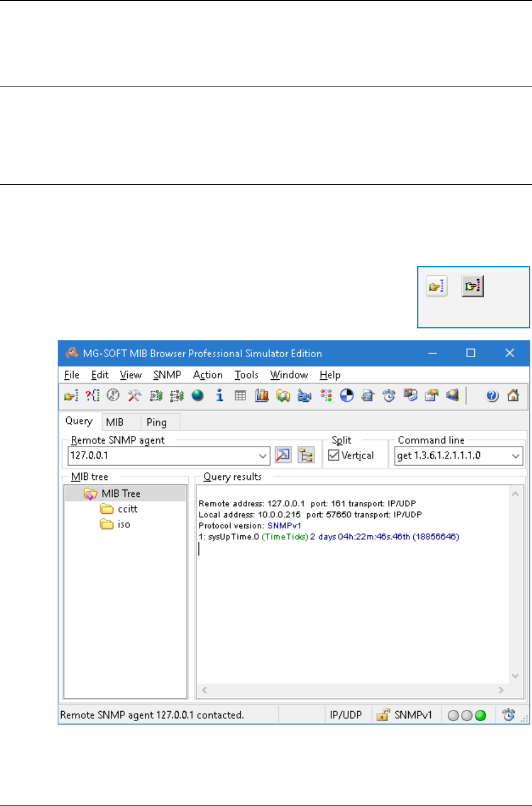This screenshot has width=532, height=806.
Task: Click the monitor with yellow sound toolbar icon
Action: 452,396
